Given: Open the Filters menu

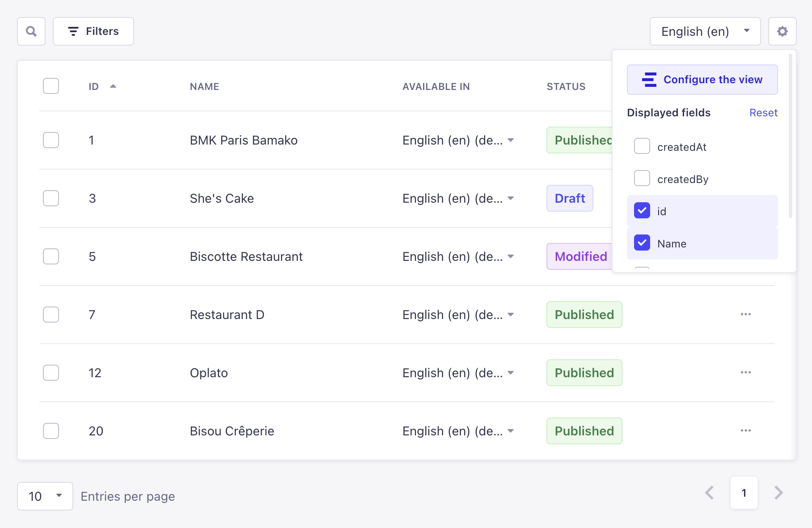Looking at the screenshot, I should 93,31.
